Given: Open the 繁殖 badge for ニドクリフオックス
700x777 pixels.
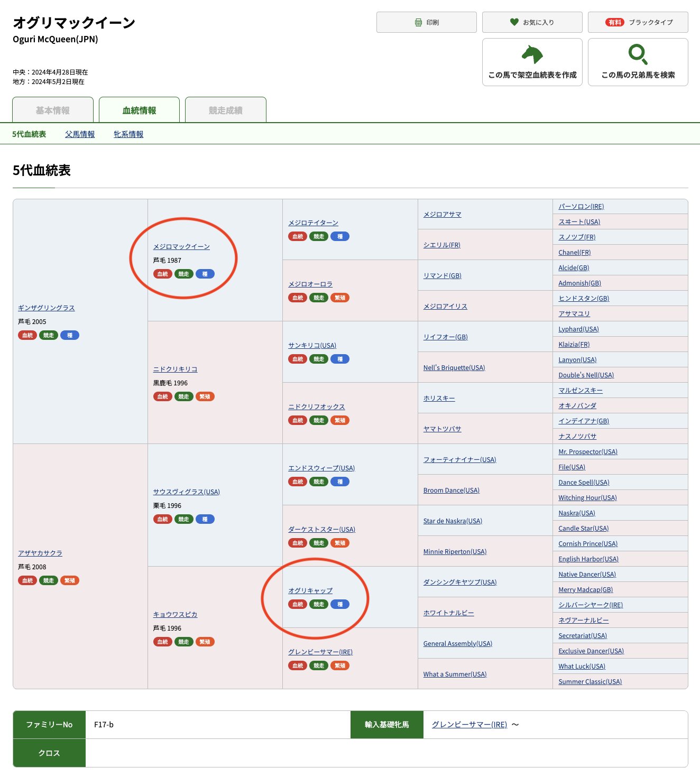Looking at the screenshot, I should click(x=340, y=420).
